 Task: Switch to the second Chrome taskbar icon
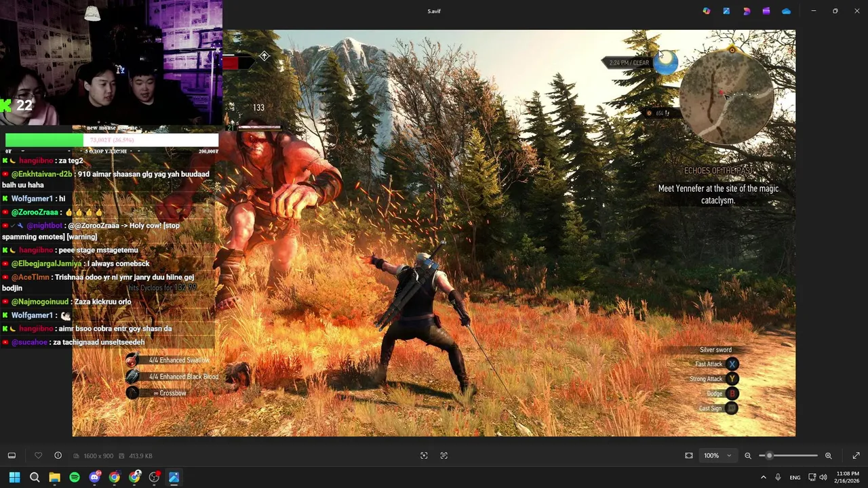[x=135, y=477]
